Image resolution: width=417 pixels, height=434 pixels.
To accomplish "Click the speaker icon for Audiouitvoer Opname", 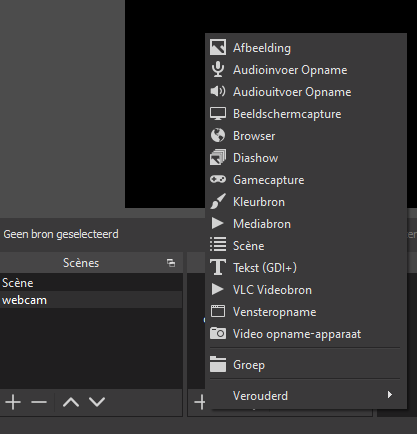I will (x=218, y=91).
